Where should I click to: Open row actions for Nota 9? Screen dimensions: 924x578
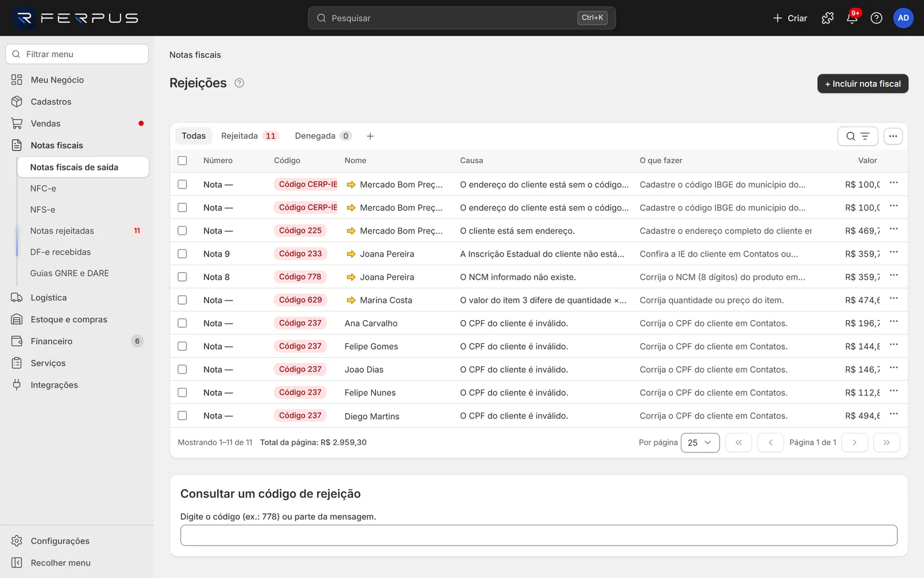pyautogui.click(x=893, y=253)
